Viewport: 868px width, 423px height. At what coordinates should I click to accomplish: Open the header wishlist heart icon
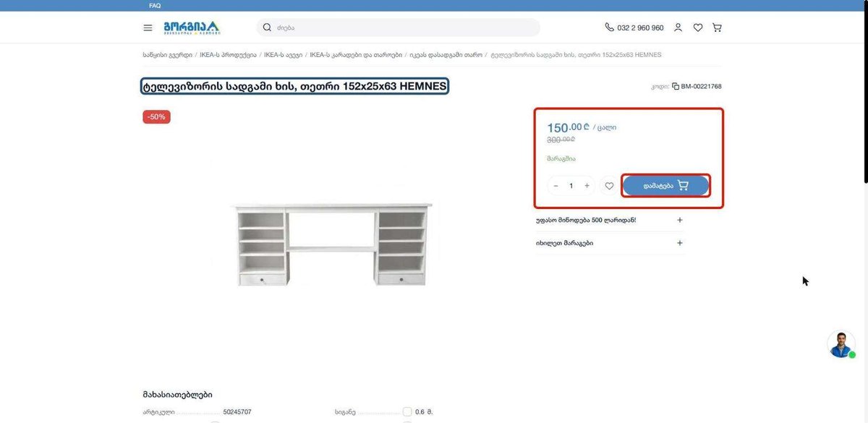(x=698, y=27)
